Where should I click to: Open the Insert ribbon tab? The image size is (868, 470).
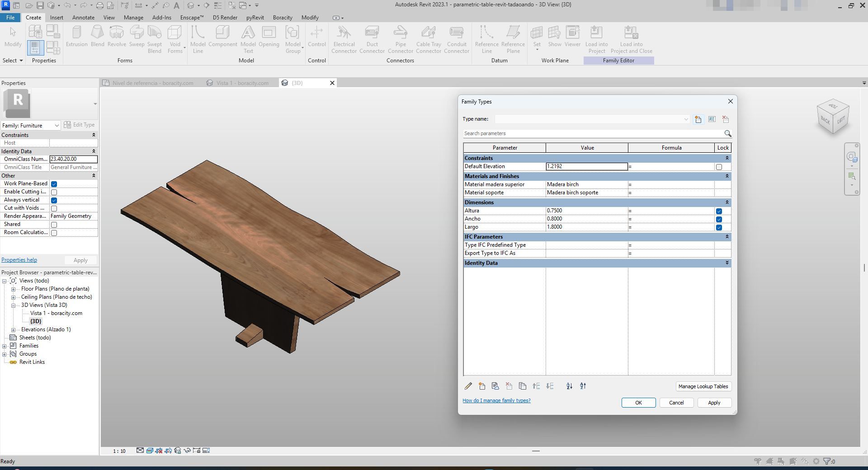pos(57,18)
